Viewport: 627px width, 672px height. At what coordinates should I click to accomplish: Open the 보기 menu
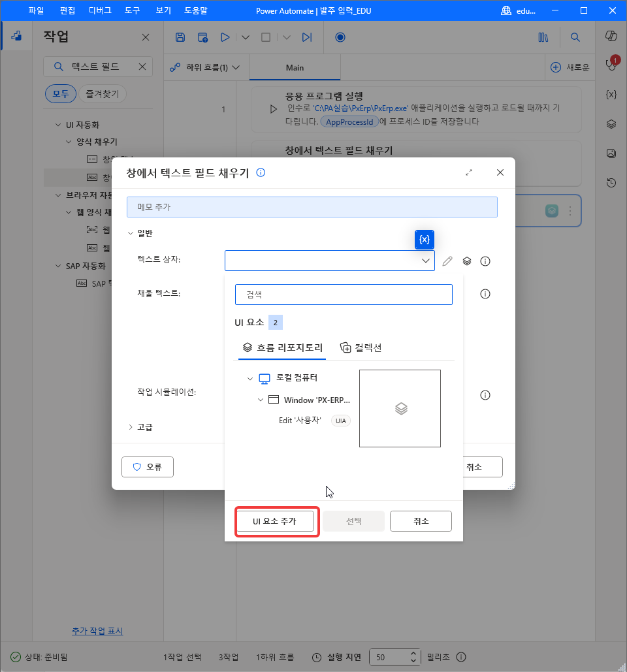click(163, 10)
